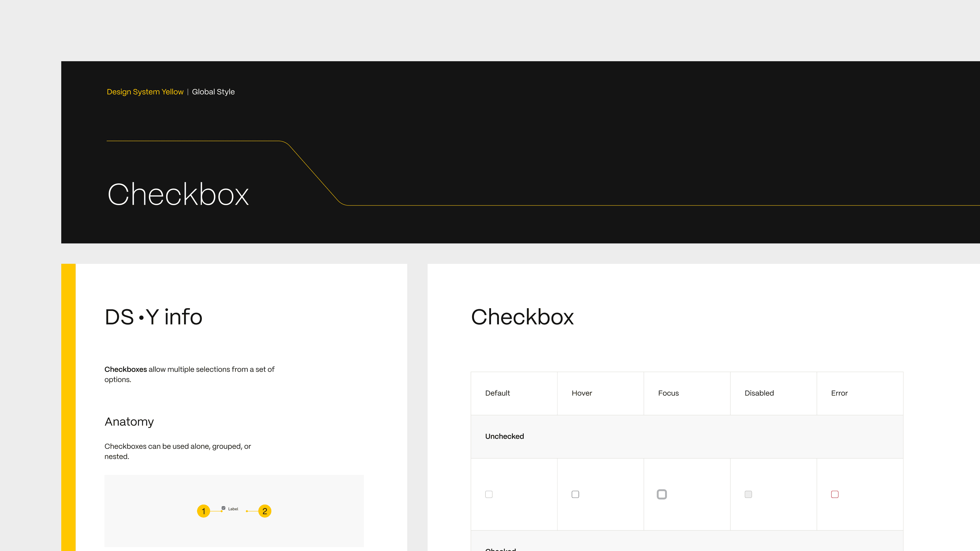980x551 pixels.
Task: Click the small checked checkbox in anatomy diagram
Action: click(x=223, y=508)
